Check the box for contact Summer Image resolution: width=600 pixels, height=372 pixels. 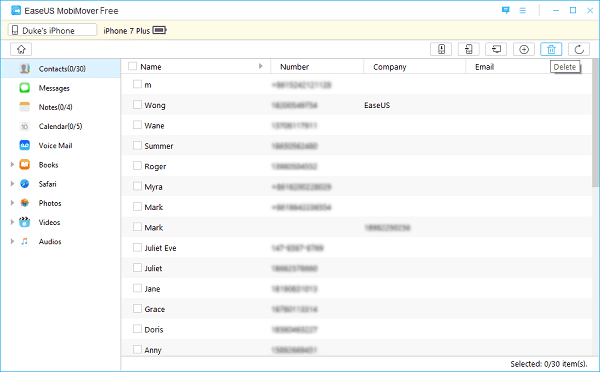point(137,145)
